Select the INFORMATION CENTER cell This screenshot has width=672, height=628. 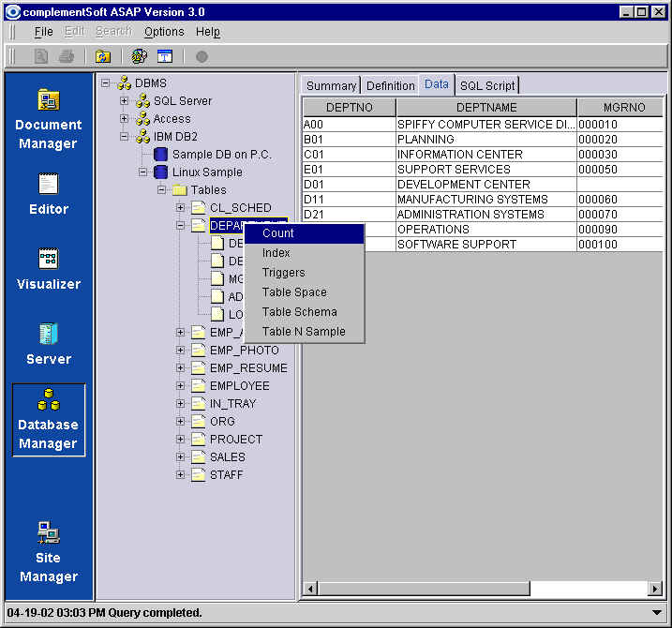coord(486,155)
